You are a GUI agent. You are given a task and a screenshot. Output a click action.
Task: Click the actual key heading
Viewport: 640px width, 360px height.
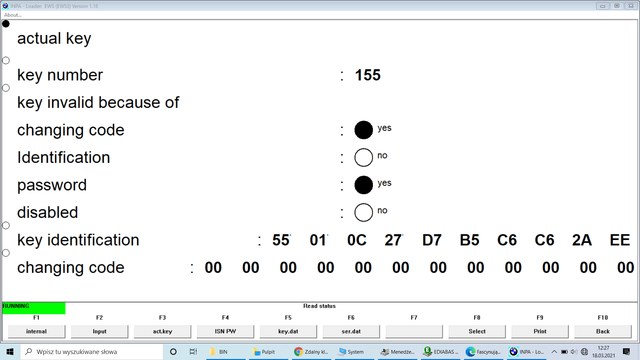point(54,39)
